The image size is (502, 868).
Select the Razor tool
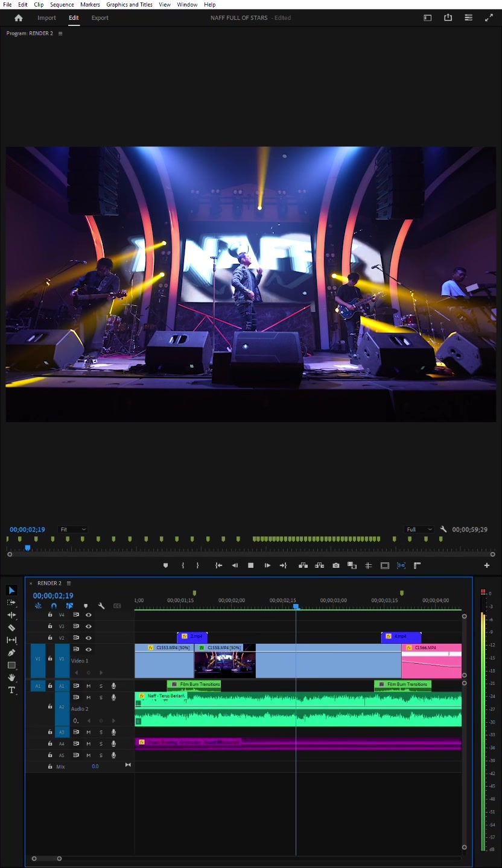(11, 627)
